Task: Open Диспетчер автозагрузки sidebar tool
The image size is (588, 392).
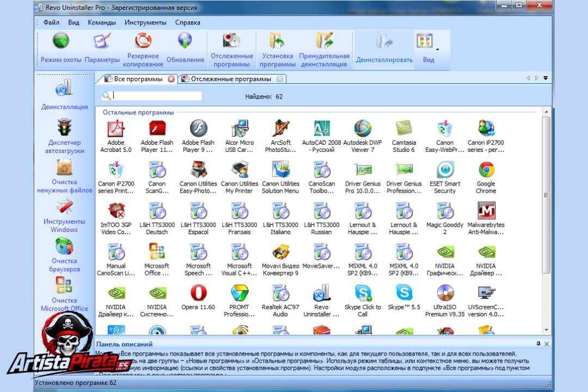Action: click(64, 136)
